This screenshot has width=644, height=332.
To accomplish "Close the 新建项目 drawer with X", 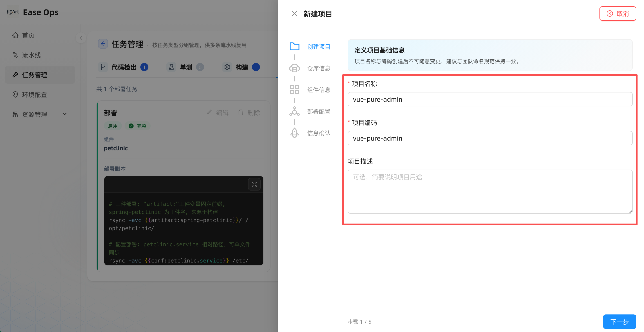I will pyautogui.click(x=294, y=13).
